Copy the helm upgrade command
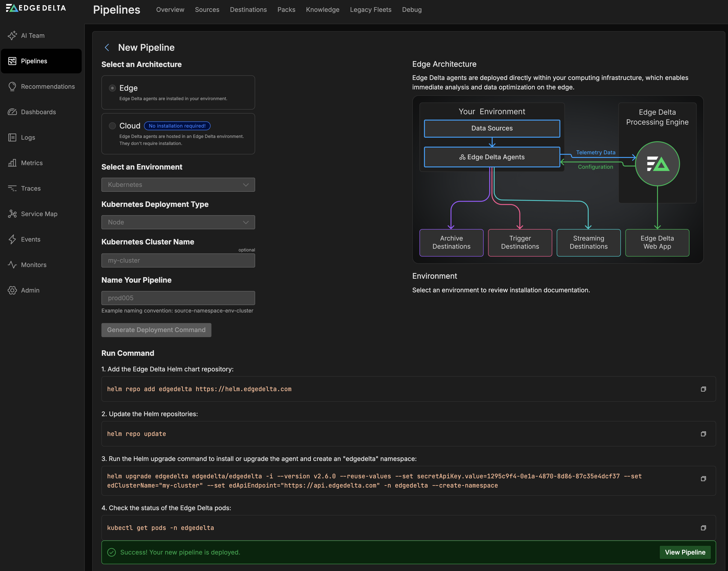 pos(703,479)
